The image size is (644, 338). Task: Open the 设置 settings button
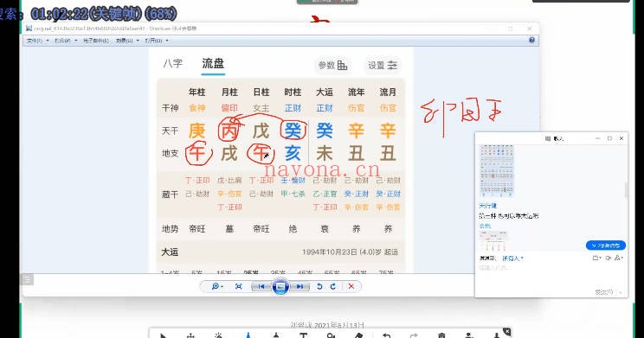[x=383, y=65]
